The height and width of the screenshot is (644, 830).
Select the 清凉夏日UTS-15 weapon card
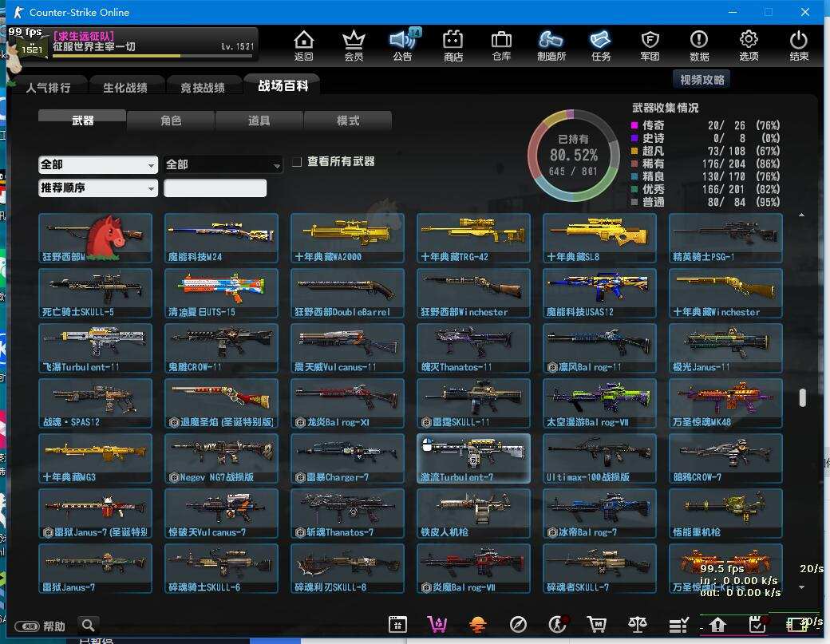tap(221, 293)
